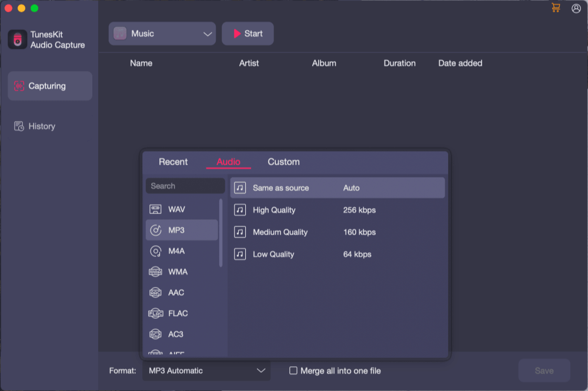Pick the FLAC format label
The height and width of the screenshot is (391, 588).
point(178,313)
